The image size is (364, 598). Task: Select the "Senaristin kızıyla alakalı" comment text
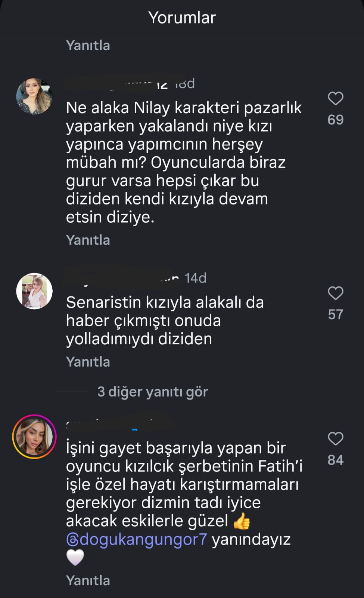[x=164, y=321]
